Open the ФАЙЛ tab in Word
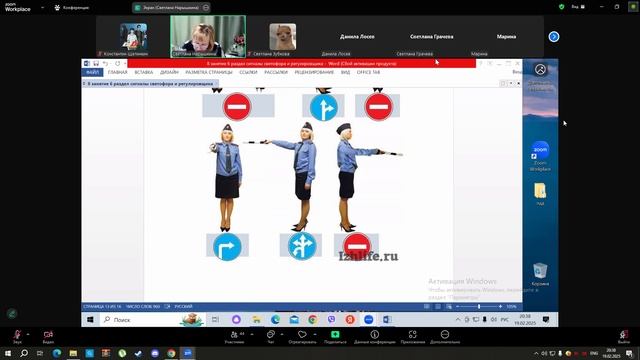 (x=92, y=72)
